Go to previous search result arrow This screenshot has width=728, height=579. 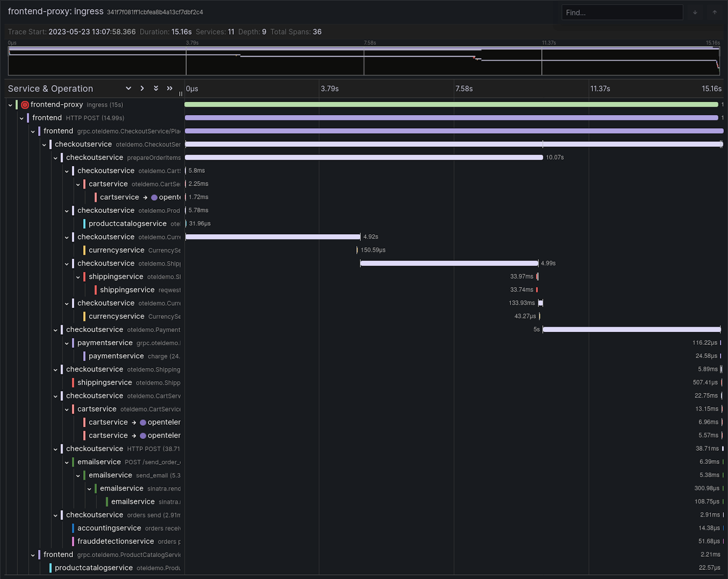pyautogui.click(x=714, y=12)
